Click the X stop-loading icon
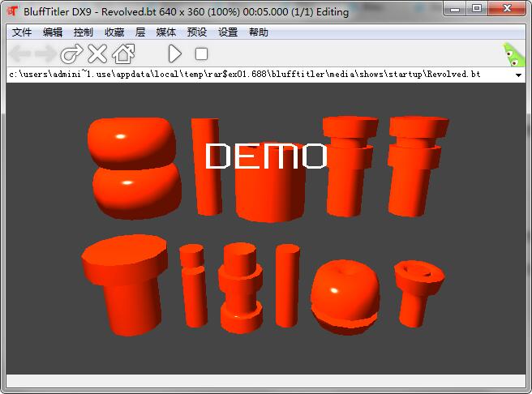532x394 pixels. pyautogui.click(x=97, y=54)
